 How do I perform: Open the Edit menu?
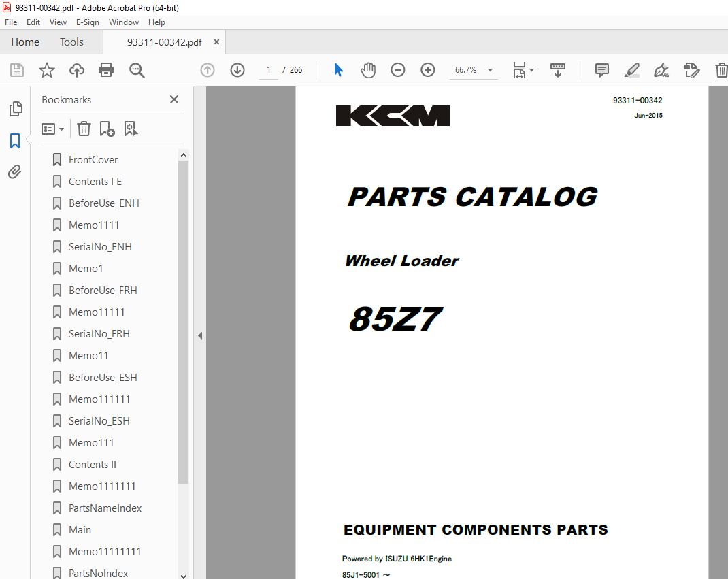click(33, 22)
